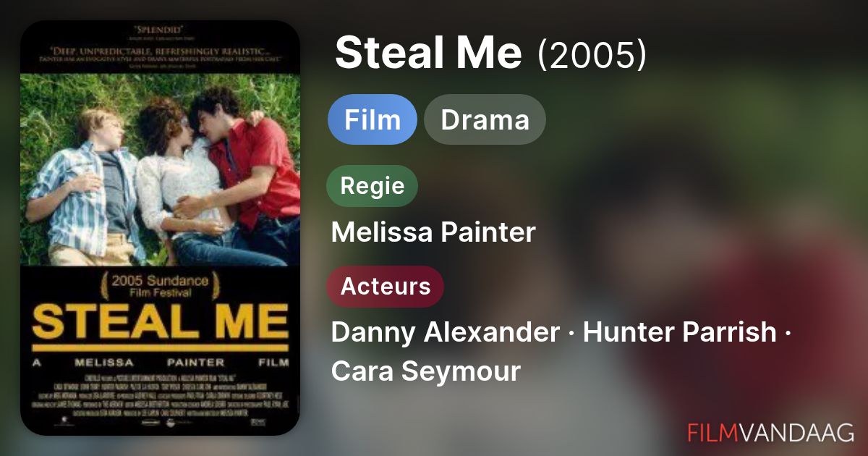Select the Drama genre tag
This screenshot has width=868, height=456.
485,119
